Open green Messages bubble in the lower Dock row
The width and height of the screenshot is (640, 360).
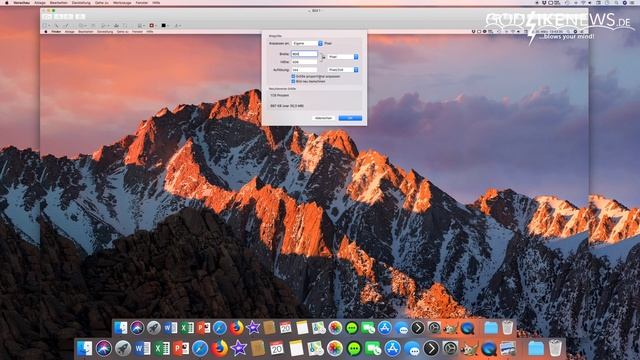pos(354,348)
